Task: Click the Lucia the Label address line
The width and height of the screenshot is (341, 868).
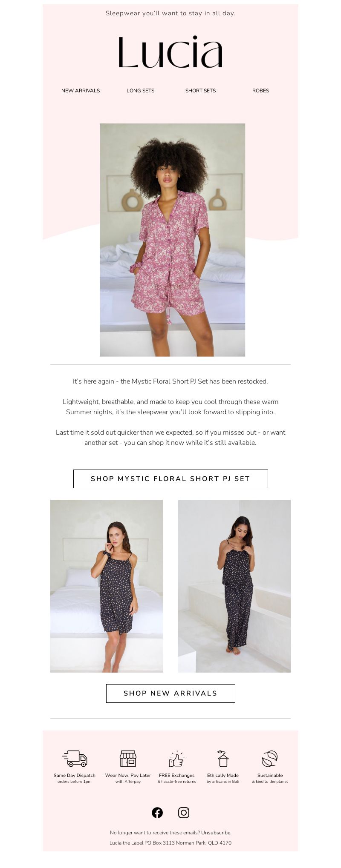Action: 170,843
